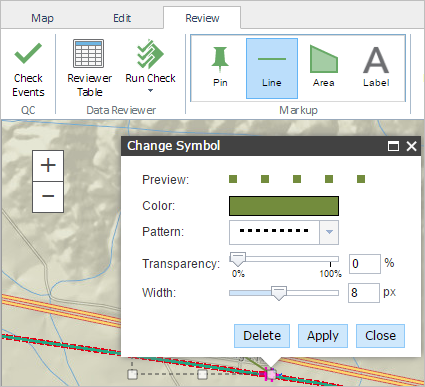The width and height of the screenshot is (425, 387).
Task: Zoom in on the map
Action: click(48, 166)
